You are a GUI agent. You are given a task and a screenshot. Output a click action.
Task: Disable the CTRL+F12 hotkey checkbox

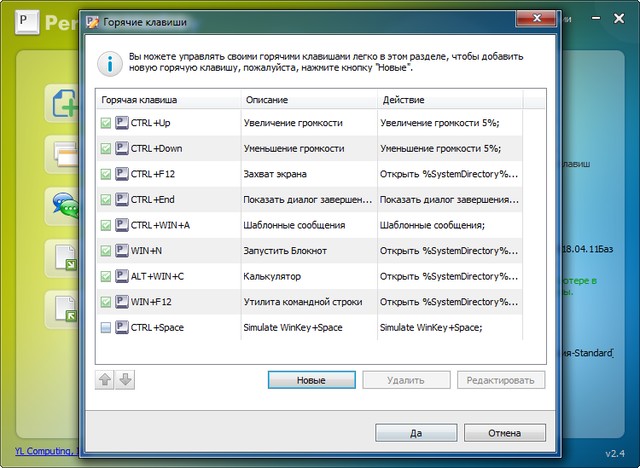coord(106,174)
